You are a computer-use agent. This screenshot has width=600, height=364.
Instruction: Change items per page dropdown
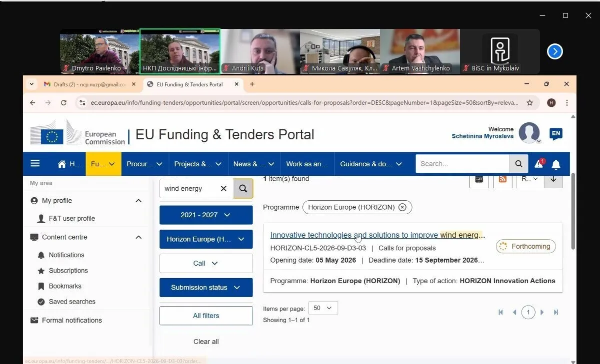(x=323, y=308)
